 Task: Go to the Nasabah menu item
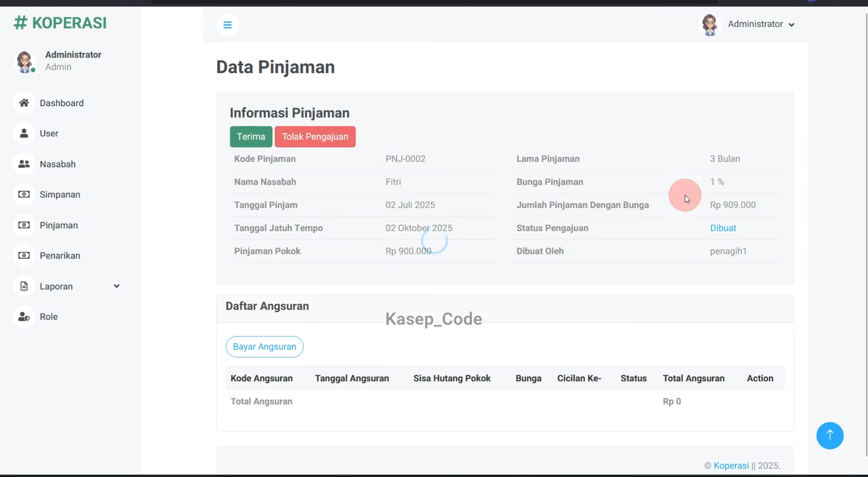(58, 164)
